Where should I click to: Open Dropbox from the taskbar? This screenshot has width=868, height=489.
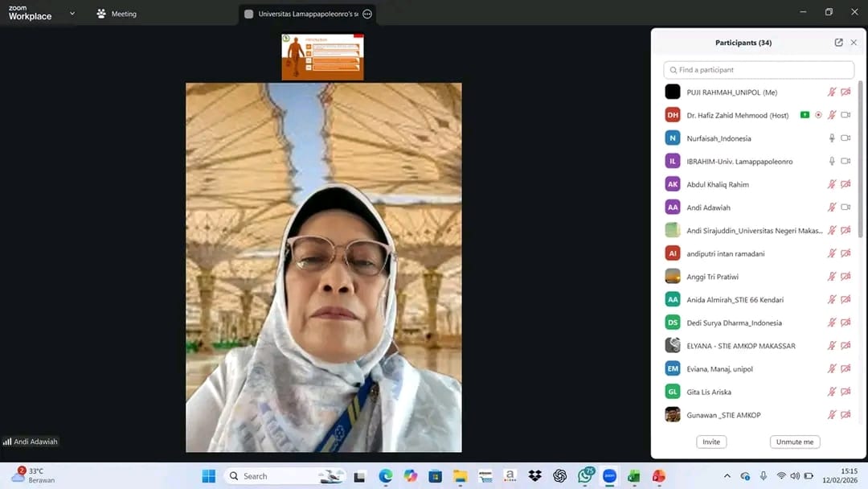pyautogui.click(x=534, y=476)
